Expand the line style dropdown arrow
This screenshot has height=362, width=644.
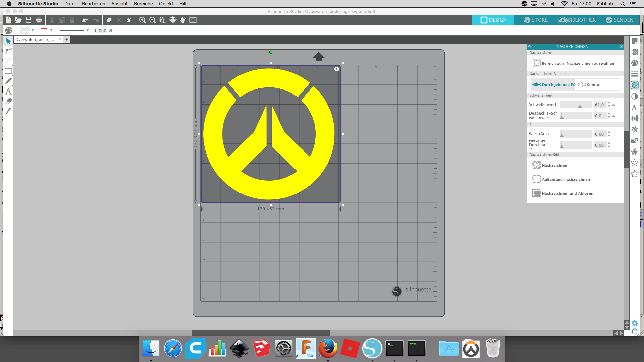coord(88,30)
